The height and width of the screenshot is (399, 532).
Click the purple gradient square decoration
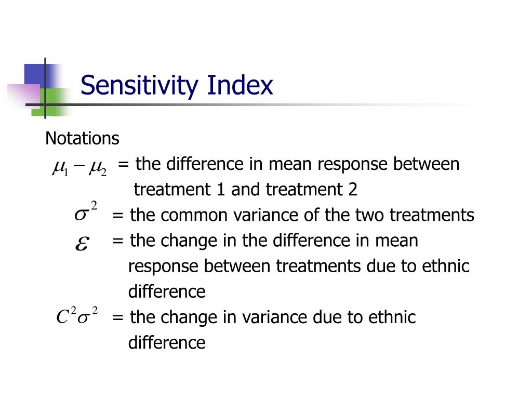pyautogui.click(x=24, y=96)
